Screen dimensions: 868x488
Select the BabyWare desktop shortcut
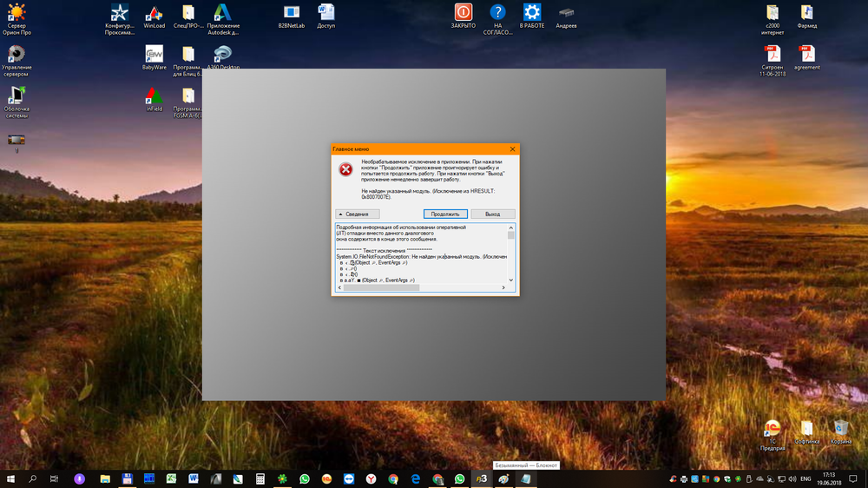pos(154,54)
